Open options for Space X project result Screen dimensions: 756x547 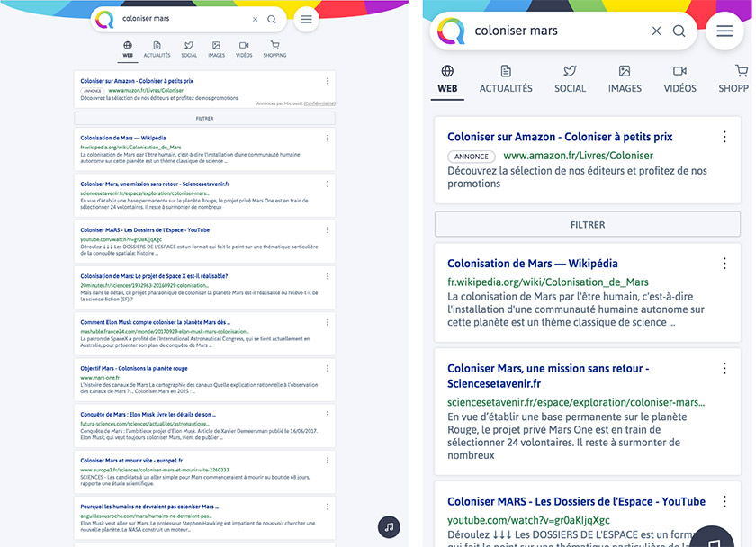click(328, 276)
